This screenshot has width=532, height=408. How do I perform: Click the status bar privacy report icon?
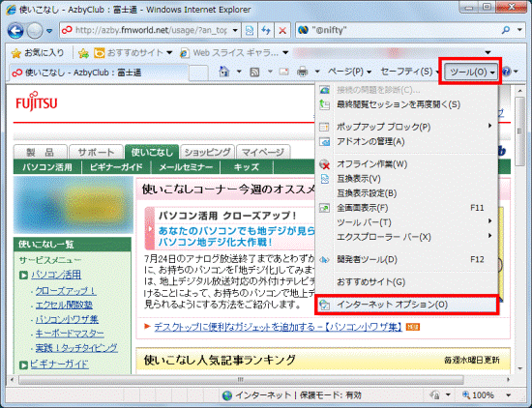tap(434, 394)
